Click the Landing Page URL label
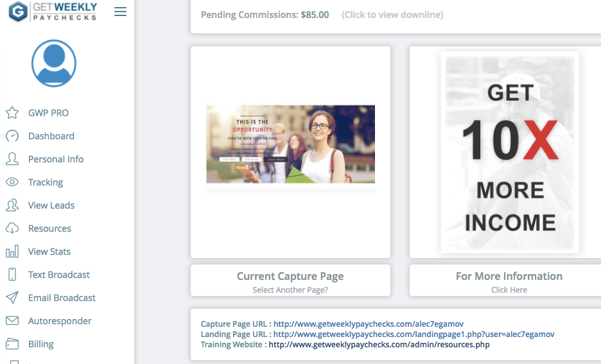 [236, 334]
